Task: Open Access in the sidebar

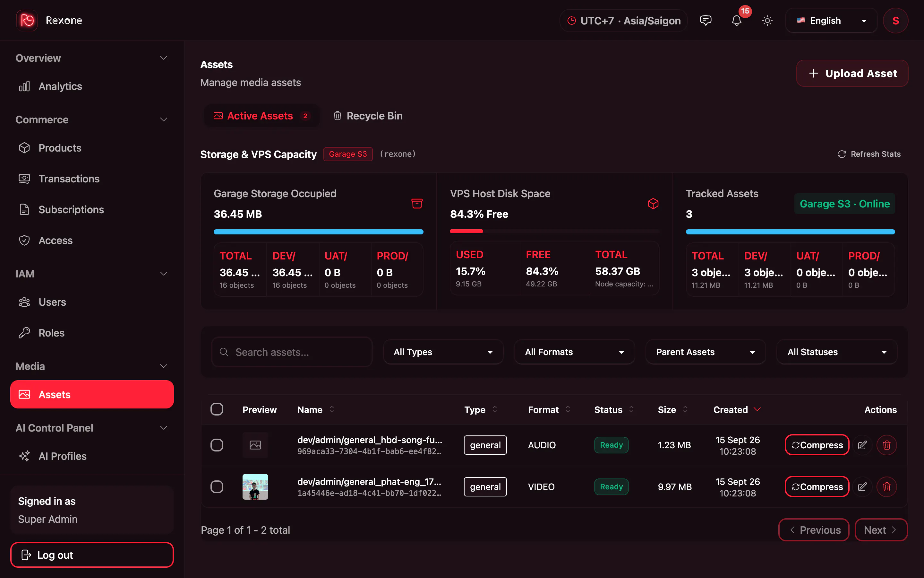Action: (x=92, y=241)
